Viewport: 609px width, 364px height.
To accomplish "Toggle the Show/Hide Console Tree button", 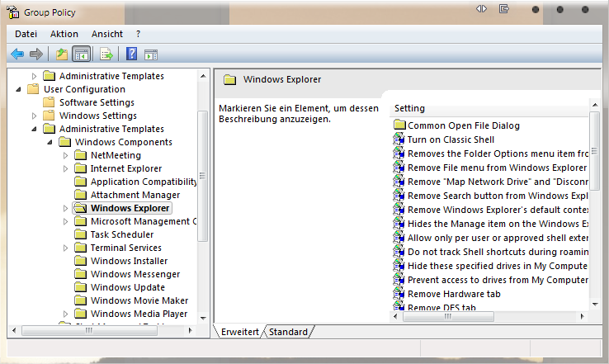I will [x=81, y=54].
